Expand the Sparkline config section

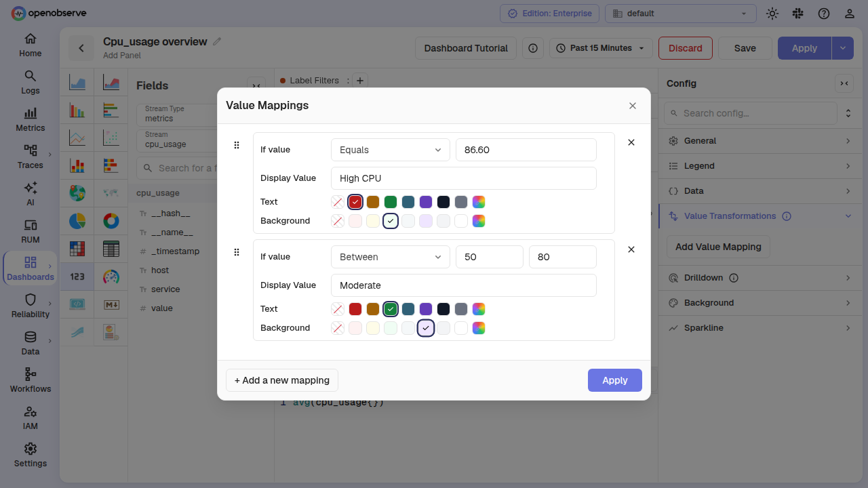[x=759, y=328]
